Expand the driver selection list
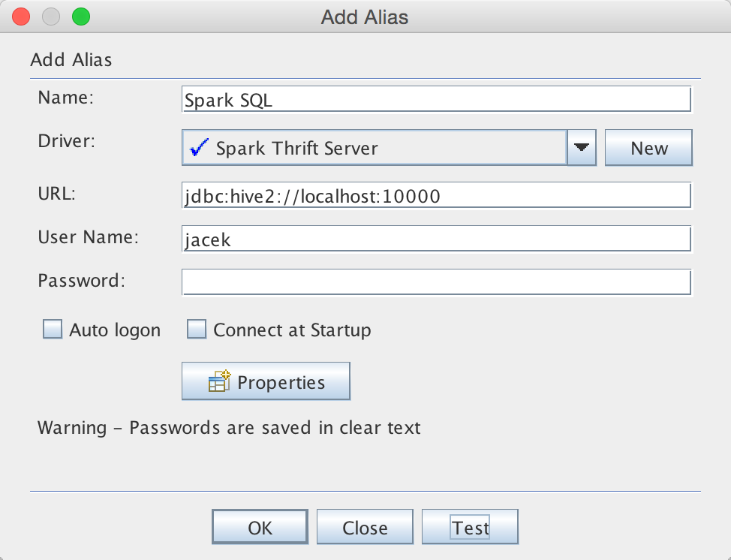The height and width of the screenshot is (560, 731). (580, 147)
